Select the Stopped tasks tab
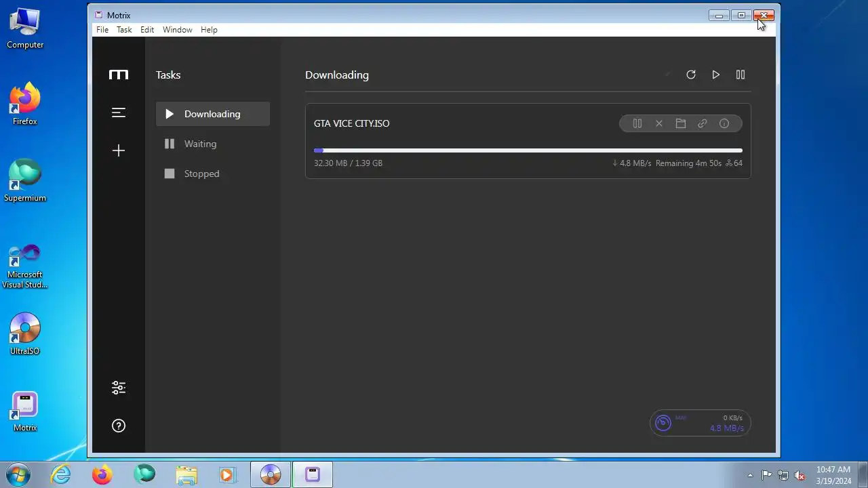 pos(213,174)
